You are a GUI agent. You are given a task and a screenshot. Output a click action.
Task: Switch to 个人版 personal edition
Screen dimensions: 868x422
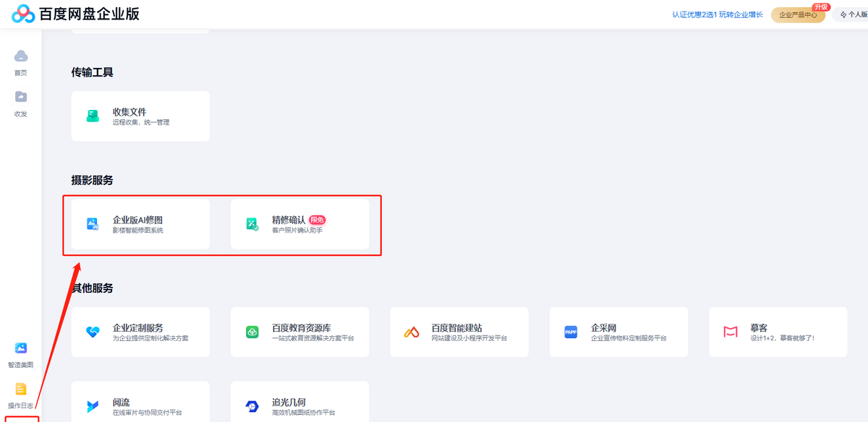(854, 14)
